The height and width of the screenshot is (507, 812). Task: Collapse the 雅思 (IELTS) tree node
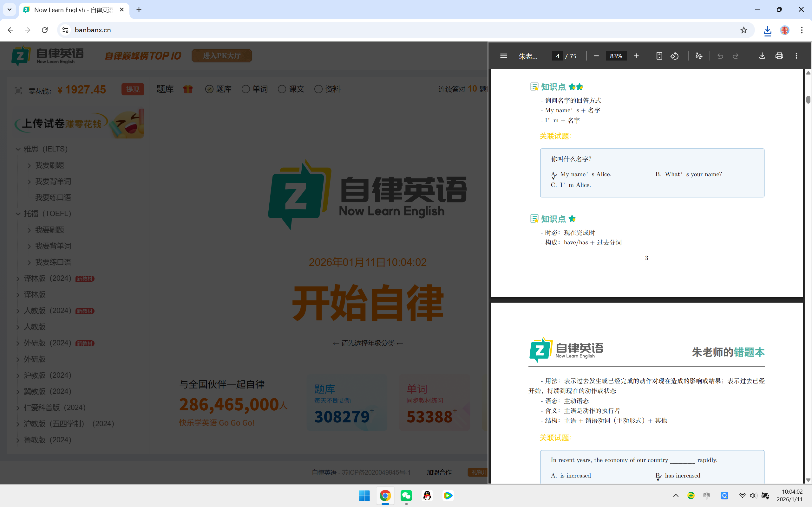click(18, 149)
